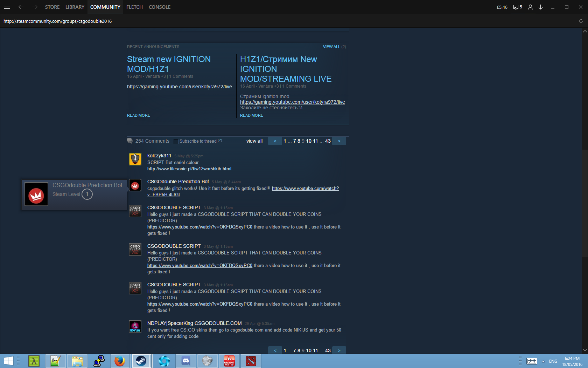Open Discord from the taskbar
Viewport: 588px width, 368px height.
pos(186,361)
